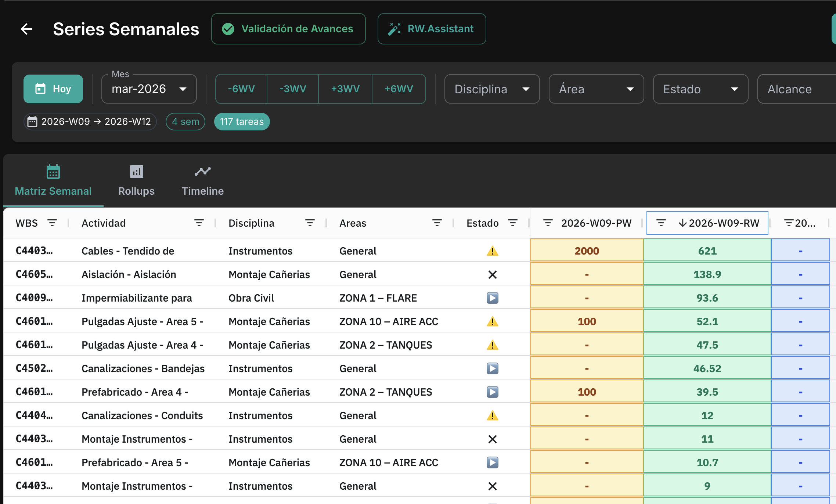This screenshot has width=836, height=504.
Task: Click the Validación de Avances button
Action: tap(288, 29)
